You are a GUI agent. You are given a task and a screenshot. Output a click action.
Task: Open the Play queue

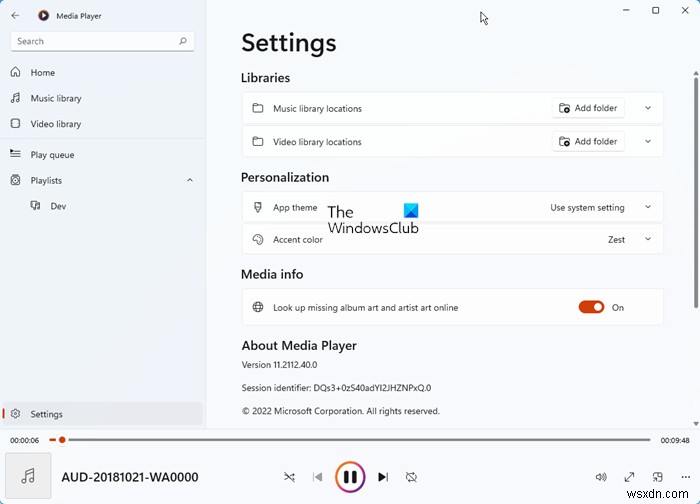[x=102, y=154]
